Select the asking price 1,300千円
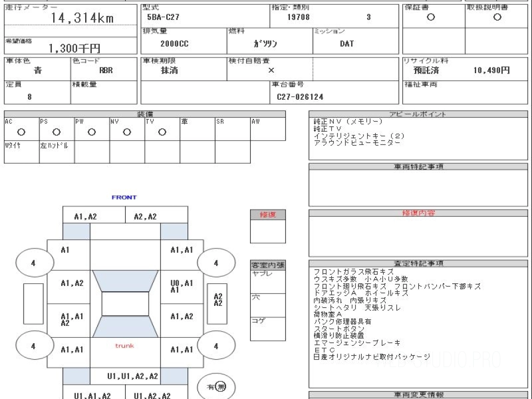This screenshot has height=399, width=532. click(74, 49)
